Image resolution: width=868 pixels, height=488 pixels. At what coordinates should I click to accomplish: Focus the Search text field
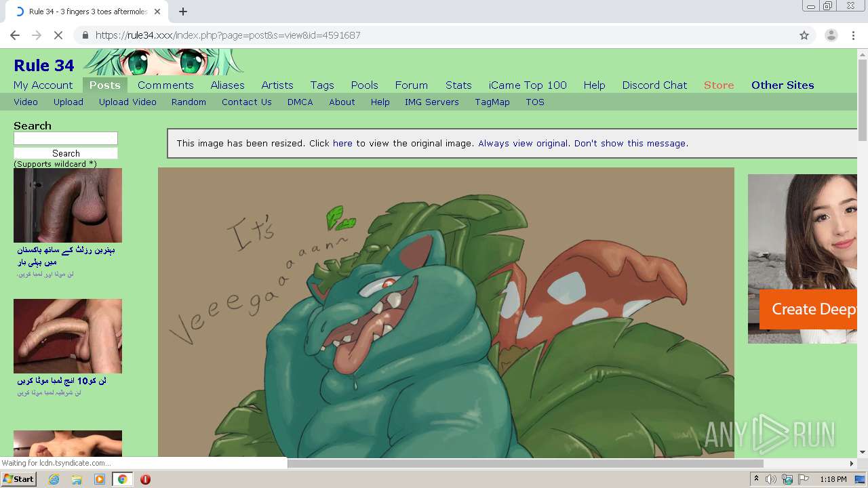(x=66, y=138)
